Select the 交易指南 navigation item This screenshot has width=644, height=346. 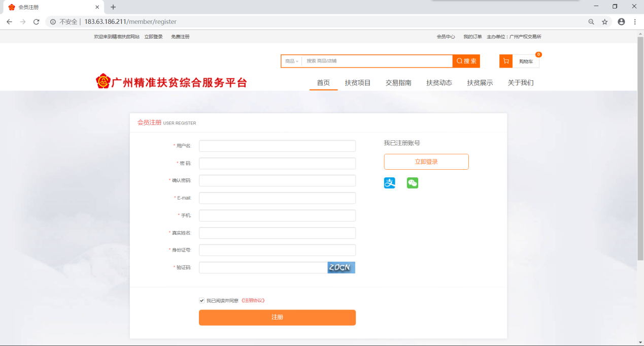point(398,83)
